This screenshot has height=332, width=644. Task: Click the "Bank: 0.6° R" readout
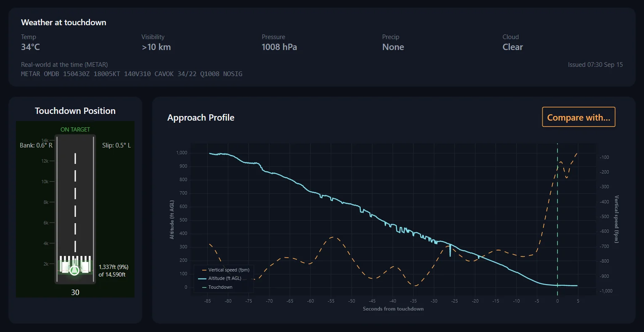[x=36, y=145]
